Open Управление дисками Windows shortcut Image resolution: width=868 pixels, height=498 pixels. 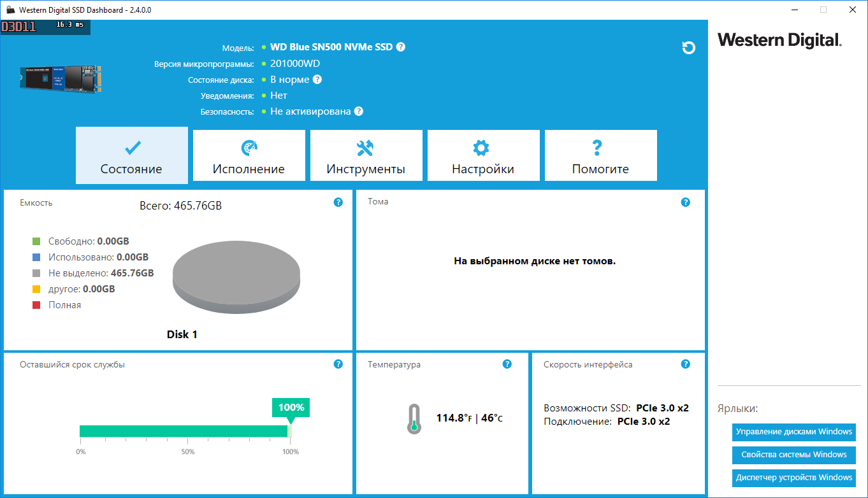point(793,432)
